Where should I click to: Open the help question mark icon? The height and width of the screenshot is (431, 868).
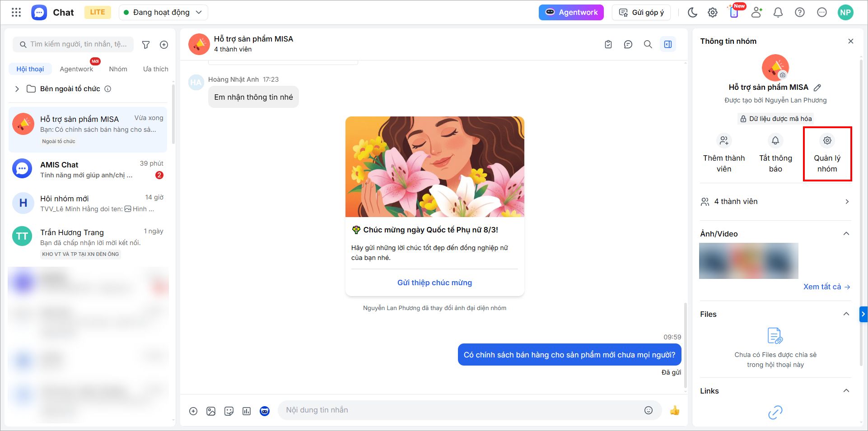click(x=800, y=12)
